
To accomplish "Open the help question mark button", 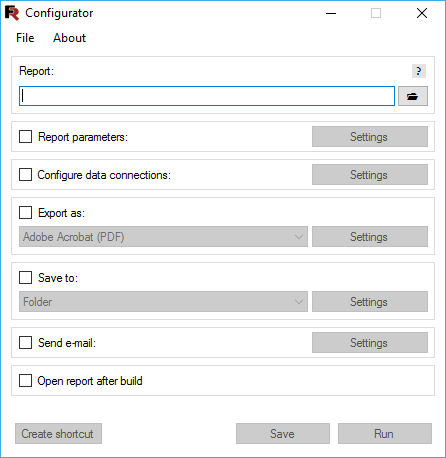I will point(419,71).
